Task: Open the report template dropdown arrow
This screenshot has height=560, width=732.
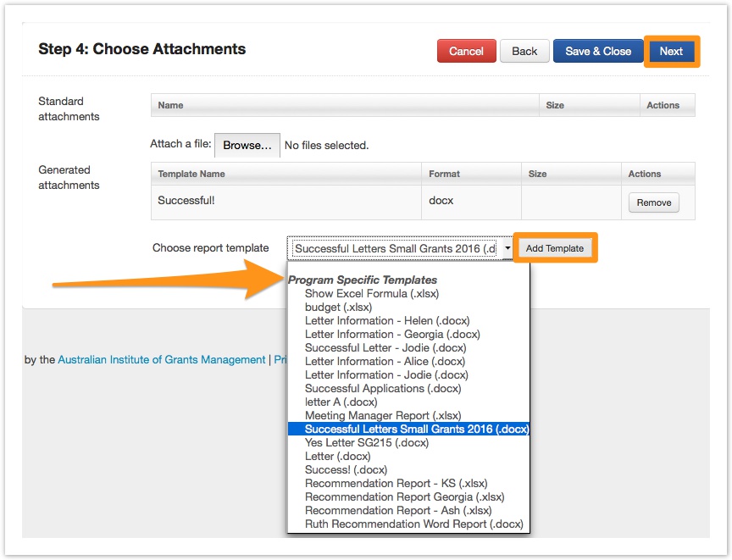Action: (x=507, y=249)
